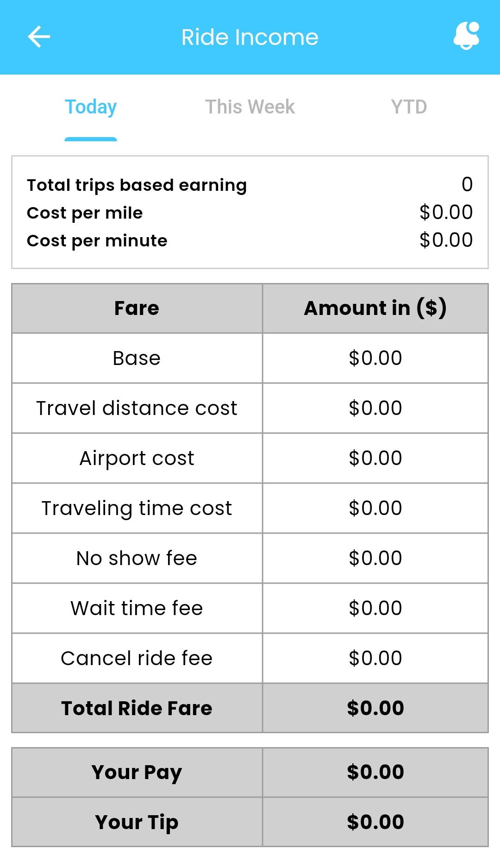Tap the Ride Income title
This screenshot has width=500, height=868.
[x=250, y=37]
